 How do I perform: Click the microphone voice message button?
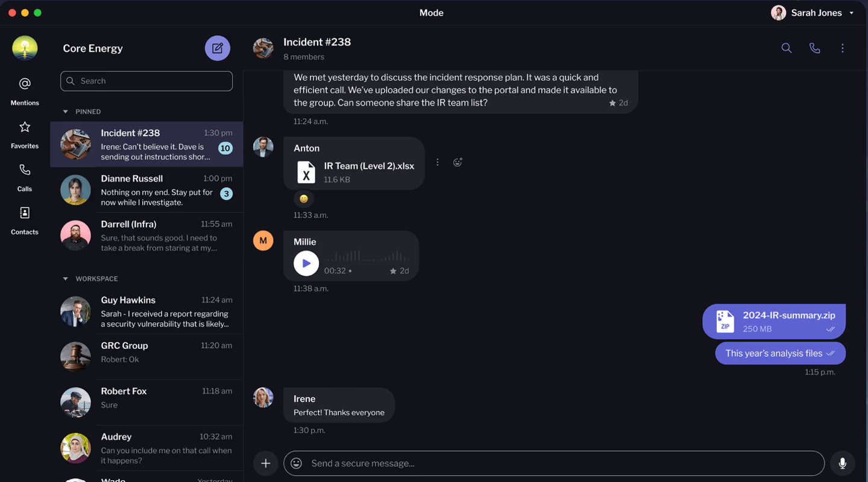pyautogui.click(x=842, y=463)
